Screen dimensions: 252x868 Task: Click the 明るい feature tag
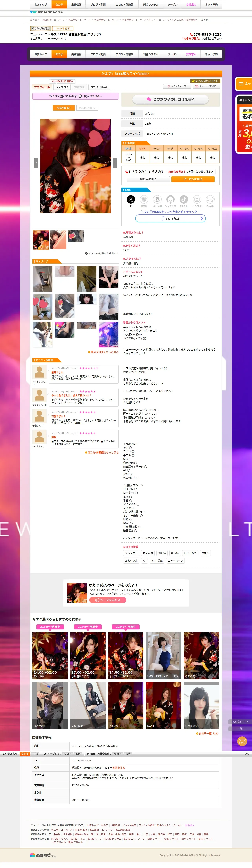pyautogui.click(x=175, y=553)
